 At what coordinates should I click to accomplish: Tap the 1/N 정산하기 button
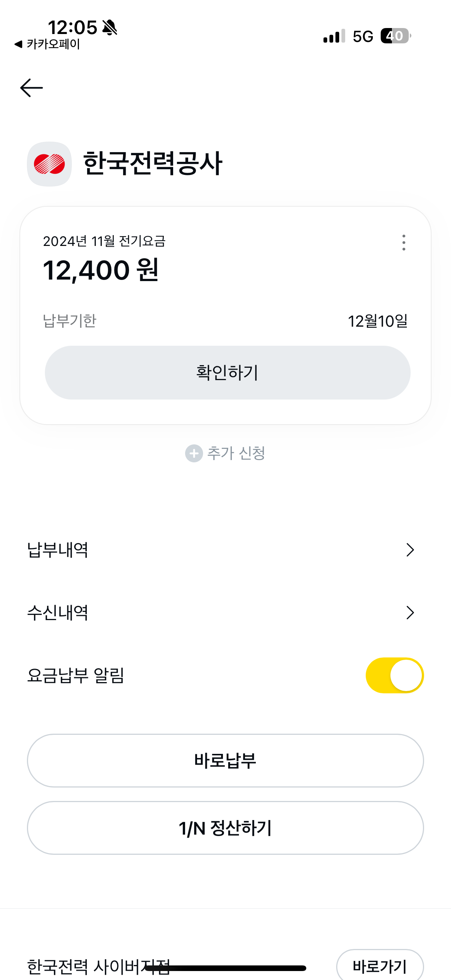(x=225, y=828)
